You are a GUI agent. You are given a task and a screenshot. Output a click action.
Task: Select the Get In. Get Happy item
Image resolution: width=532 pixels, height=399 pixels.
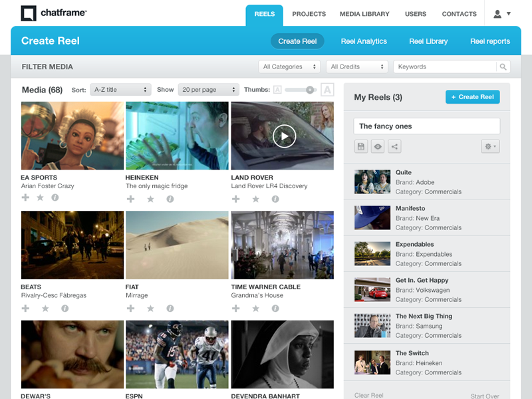coord(427,290)
